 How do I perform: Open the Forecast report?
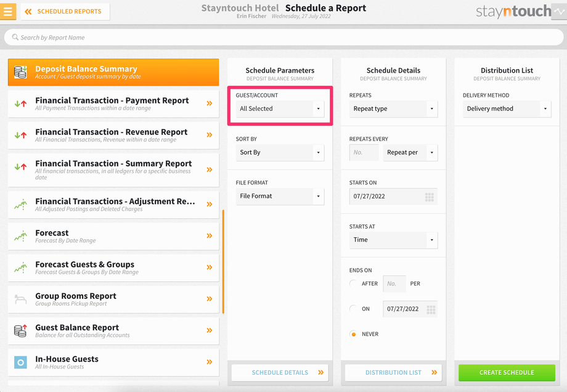pos(113,236)
